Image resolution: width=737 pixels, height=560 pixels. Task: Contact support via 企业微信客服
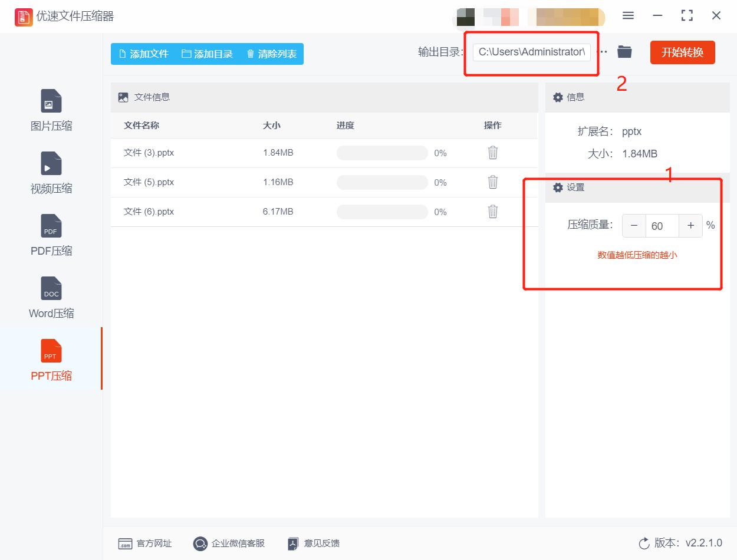[228, 543]
